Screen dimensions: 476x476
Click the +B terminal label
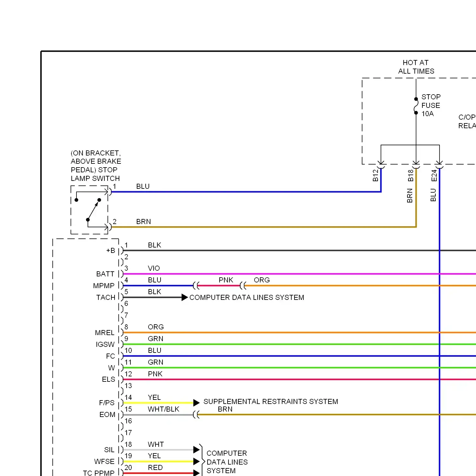tap(110, 250)
